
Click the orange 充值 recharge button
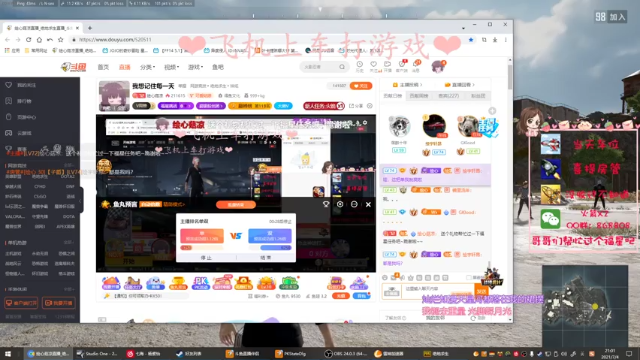click(341, 296)
